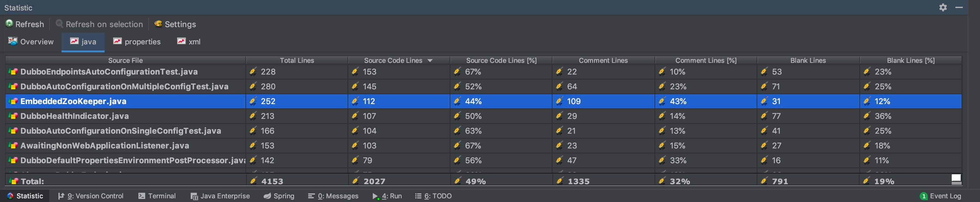980x202 pixels.
Task: Switch to the properties tab
Action: [x=137, y=42]
